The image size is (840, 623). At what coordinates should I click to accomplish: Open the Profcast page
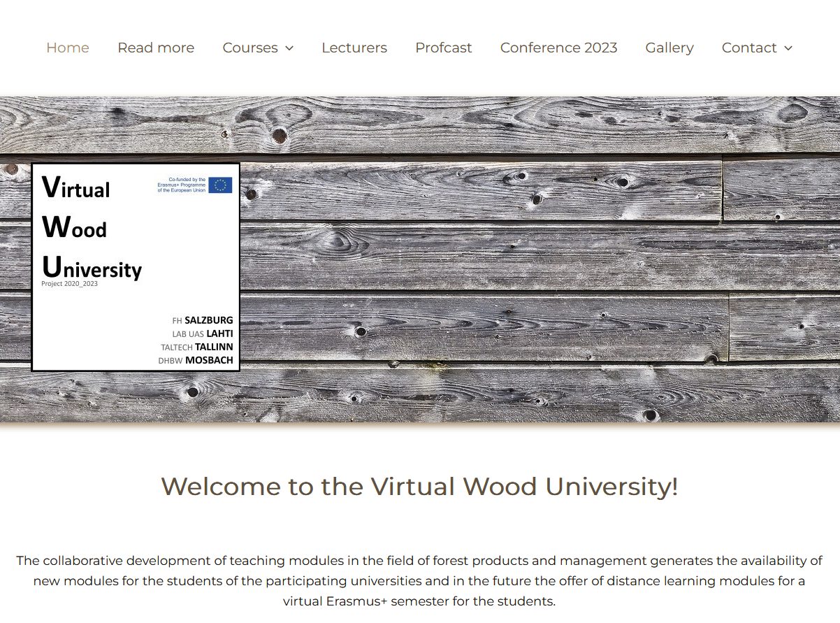tap(444, 48)
